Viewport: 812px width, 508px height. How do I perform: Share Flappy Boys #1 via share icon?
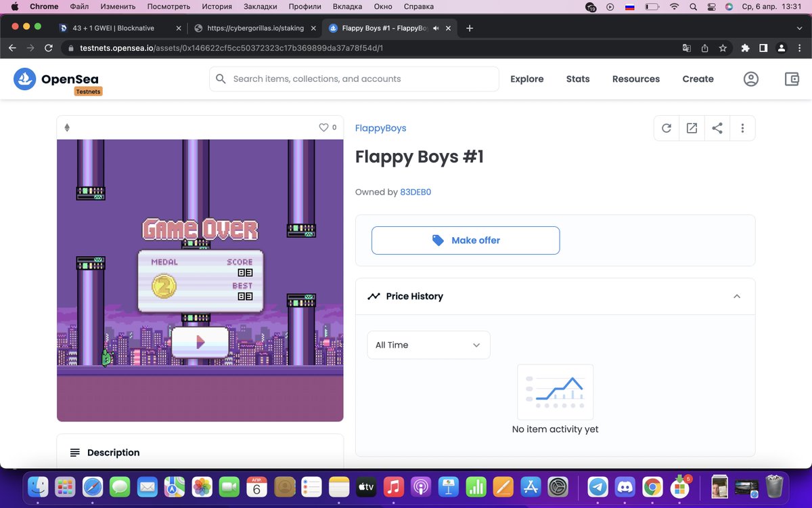(x=717, y=128)
